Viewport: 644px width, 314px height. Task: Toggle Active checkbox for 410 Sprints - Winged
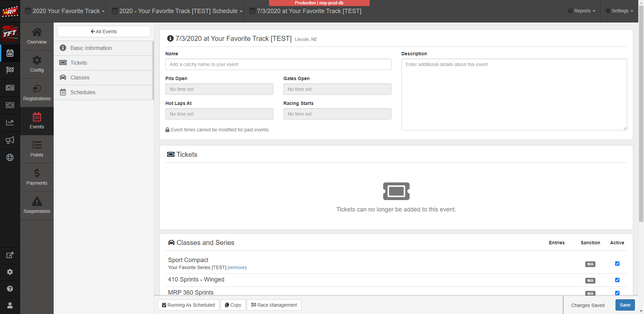[617, 280]
